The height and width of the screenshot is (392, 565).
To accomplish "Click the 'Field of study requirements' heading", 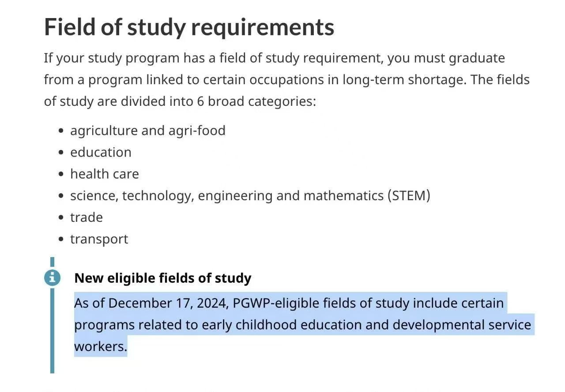I will tap(189, 27).
